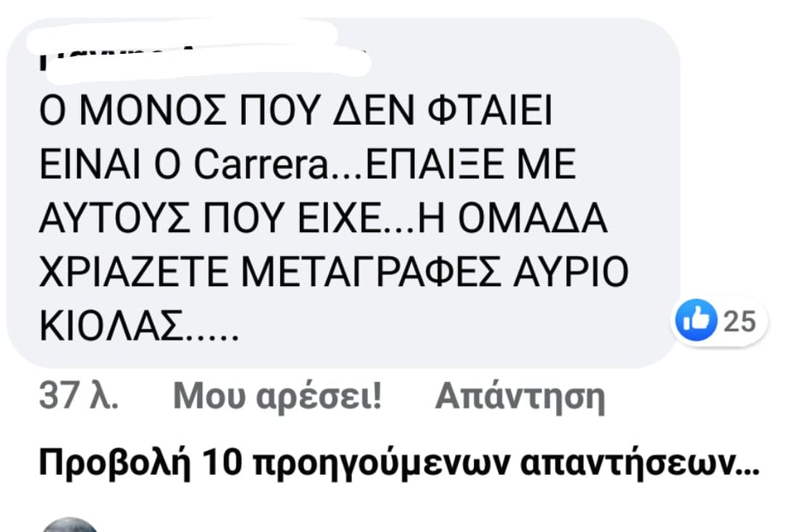Reply using the Απάντηση link
Screen dimensions: 807x532
(520, 397)
